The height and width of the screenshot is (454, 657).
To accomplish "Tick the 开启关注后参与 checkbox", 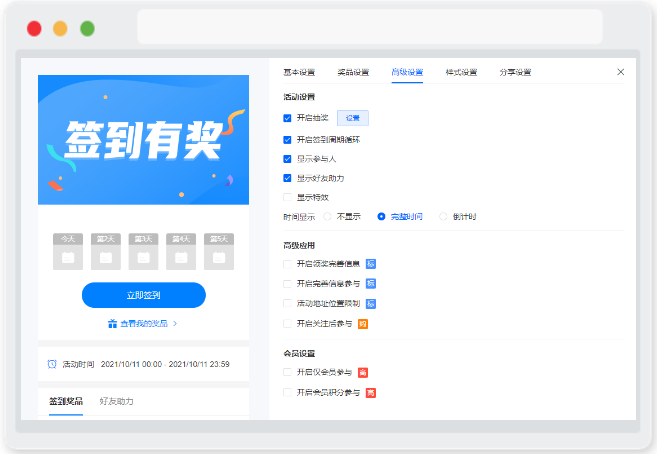I will 287,323.
